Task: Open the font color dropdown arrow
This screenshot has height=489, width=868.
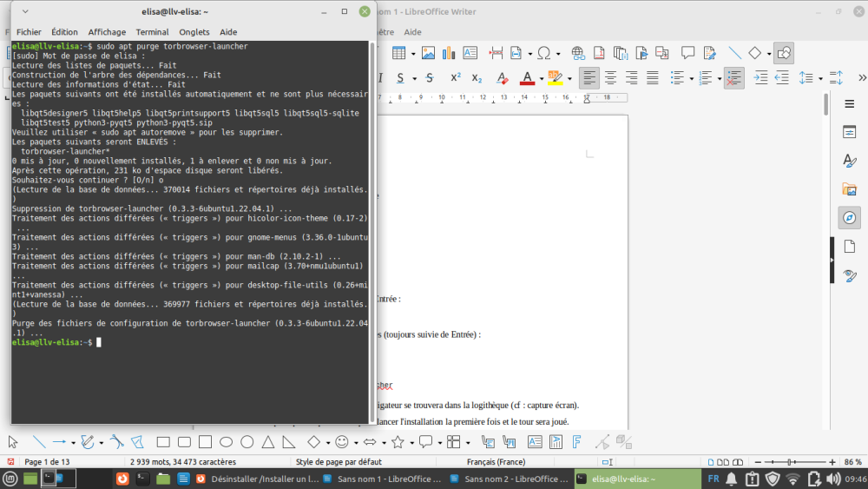Action: click(x=542, y=77)
